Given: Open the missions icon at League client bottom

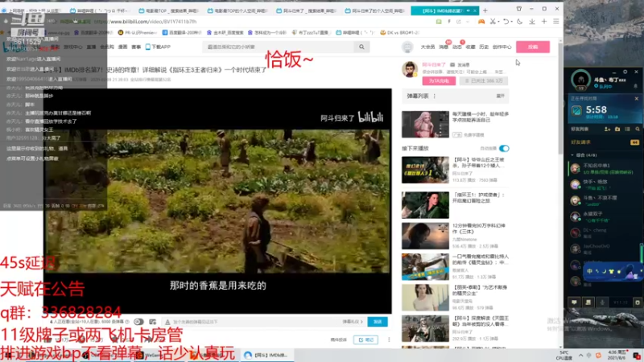Looking at the screenshot, I should click(x=588, y=302).
